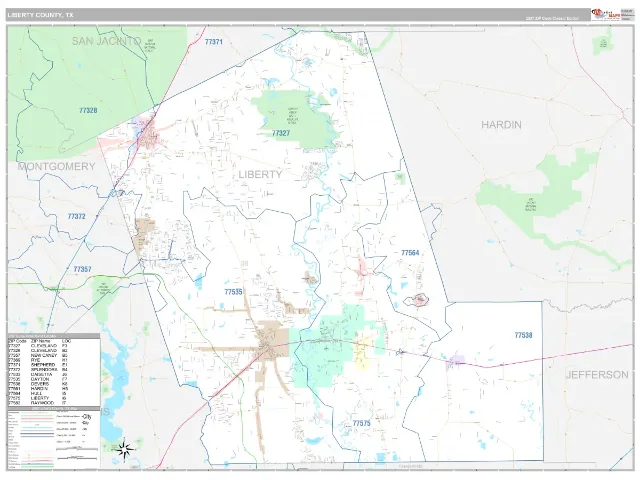640x480 pixels.
Task: Click ZIP code label 77372 on map
Action: 77,216
